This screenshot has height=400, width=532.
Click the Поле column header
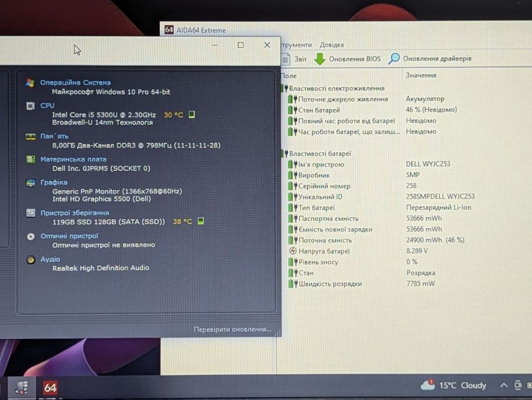tap(288, 76)
